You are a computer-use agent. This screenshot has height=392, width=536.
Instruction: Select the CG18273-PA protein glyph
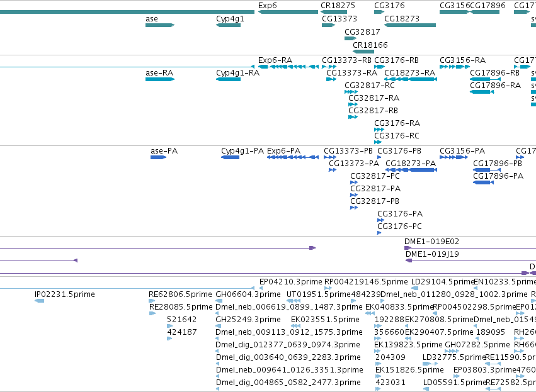click(411, 170)
